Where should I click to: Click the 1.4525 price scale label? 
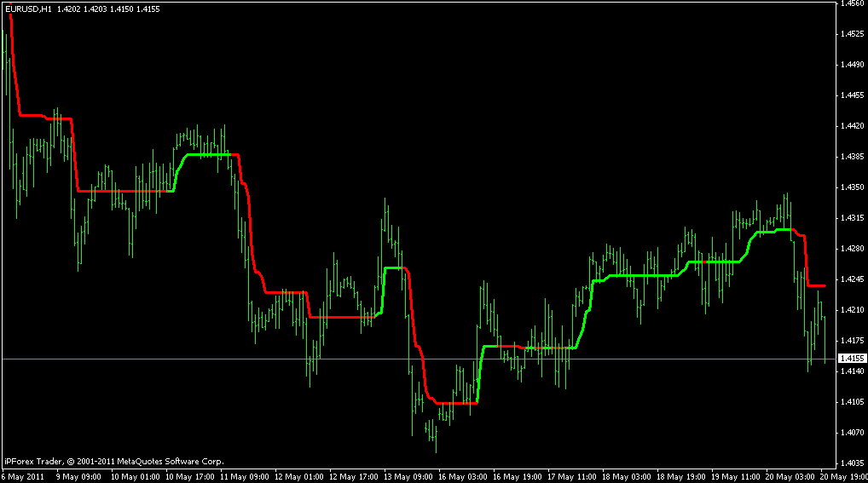pos(852,34)
